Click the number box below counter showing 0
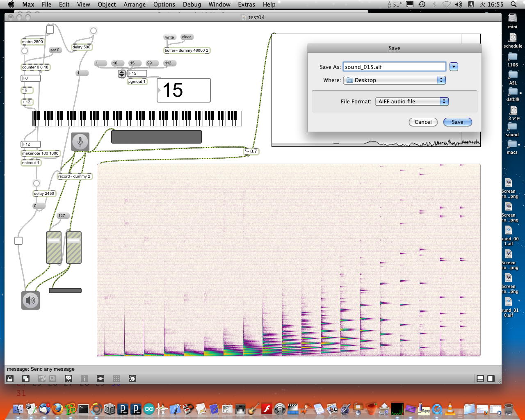Screen dimensions: 525x420 [31, 78]
